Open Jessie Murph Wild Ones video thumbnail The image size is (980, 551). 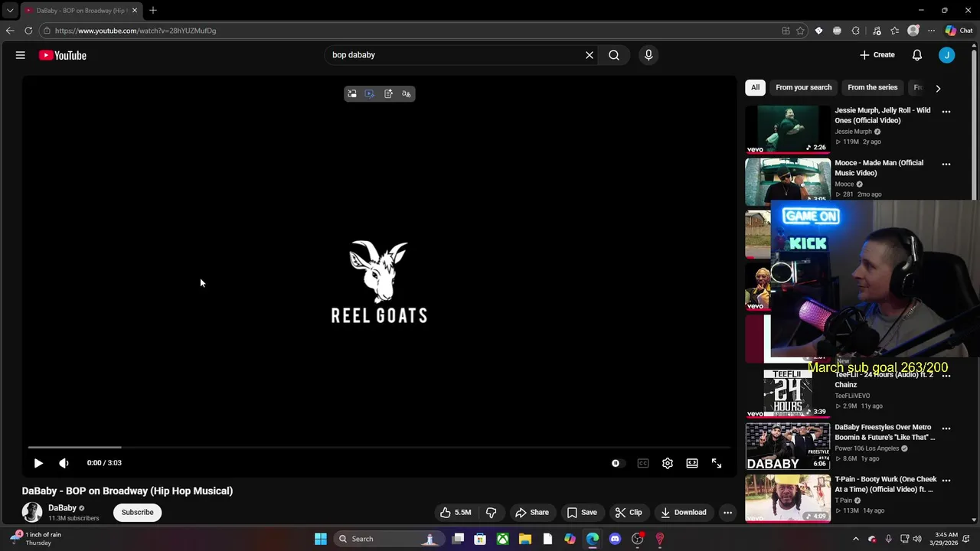[x=788, y=129]
